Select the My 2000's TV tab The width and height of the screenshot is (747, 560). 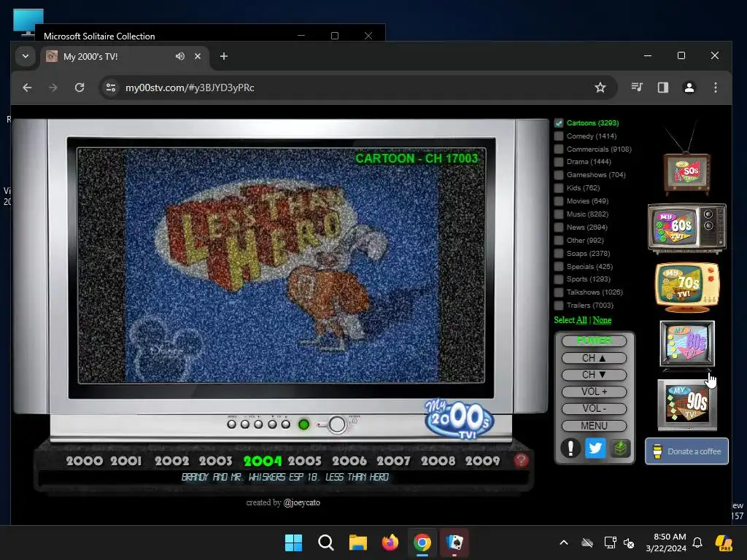(125, 56)
